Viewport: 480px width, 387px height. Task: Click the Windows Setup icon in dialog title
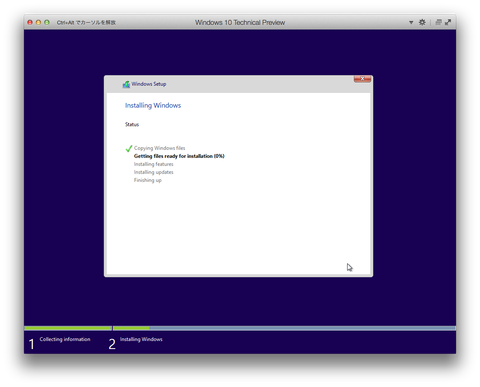tap(126, 84)
